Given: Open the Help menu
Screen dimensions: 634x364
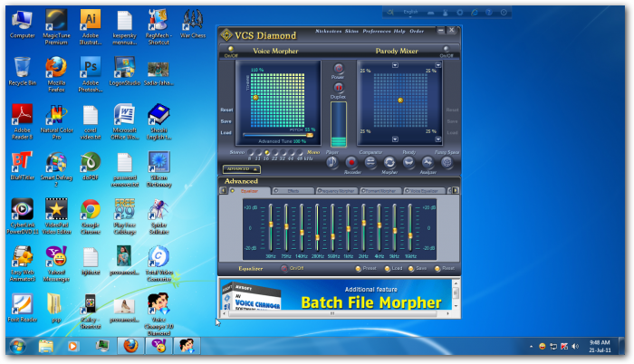Looking at the screenshot, I should [x=399, y=31].
